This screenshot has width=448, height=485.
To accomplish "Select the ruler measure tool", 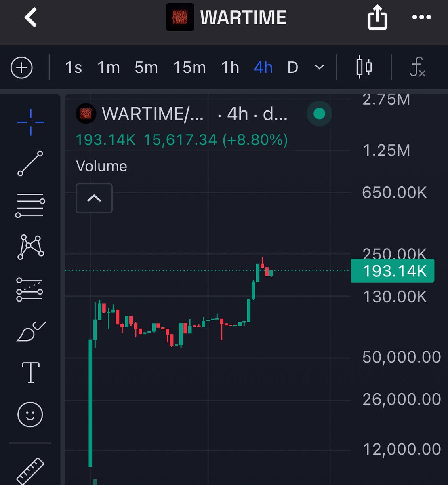I will point(30,471).
